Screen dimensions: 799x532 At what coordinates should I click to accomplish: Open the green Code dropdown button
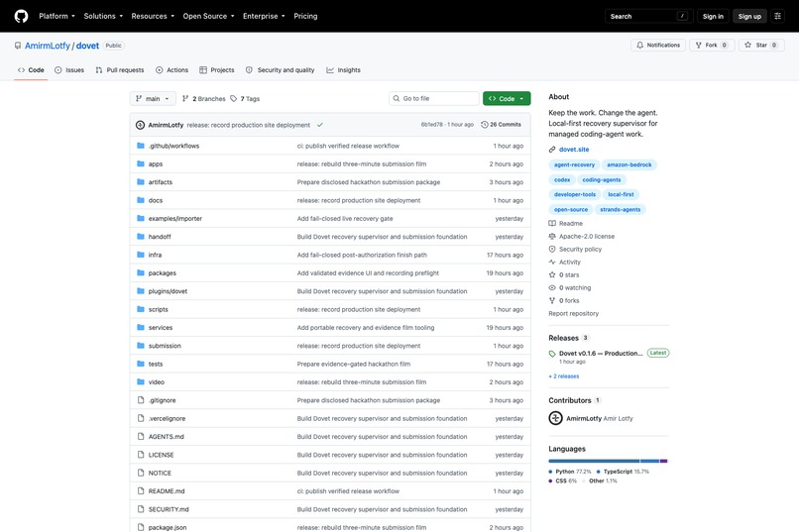tap(507, 99)
